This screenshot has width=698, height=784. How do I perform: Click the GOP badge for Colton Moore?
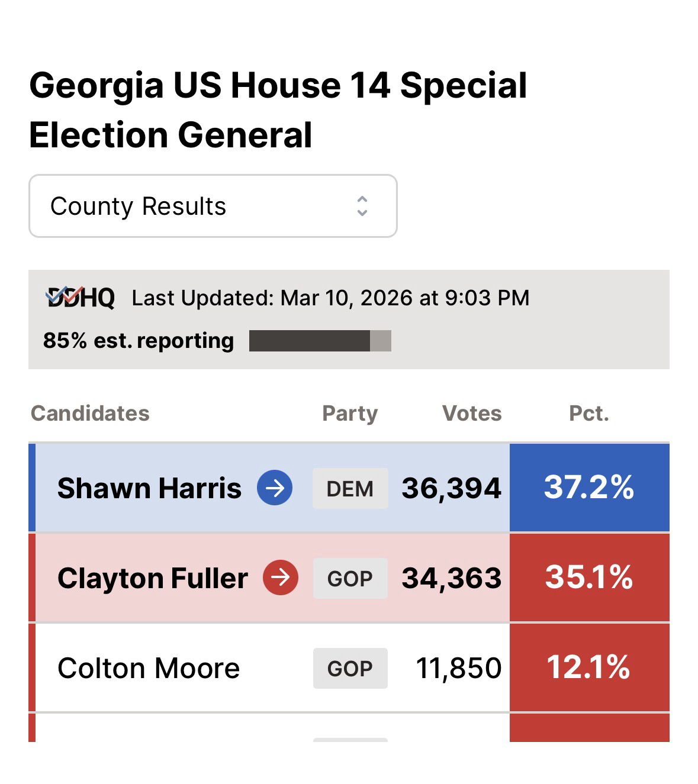(x=350, y=668)
